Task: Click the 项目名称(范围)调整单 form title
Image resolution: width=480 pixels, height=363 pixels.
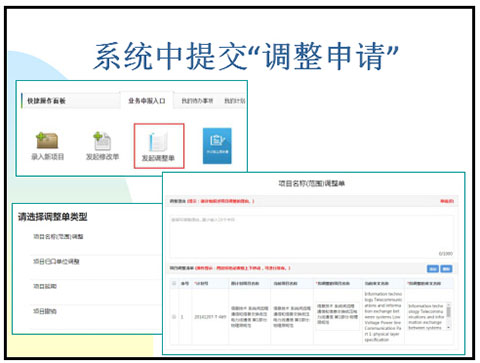Action: point(312,183)
